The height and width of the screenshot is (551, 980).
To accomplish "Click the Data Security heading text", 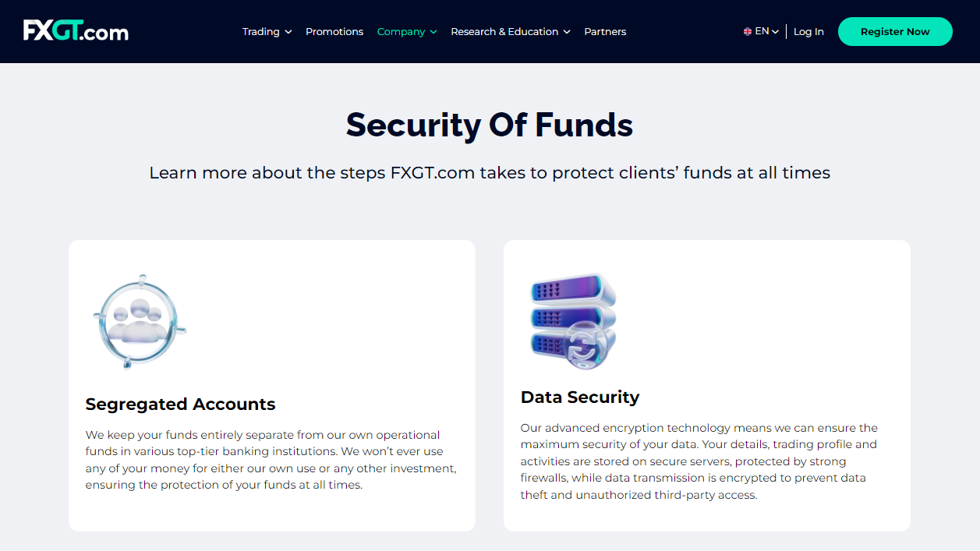I will pos(580,397).
